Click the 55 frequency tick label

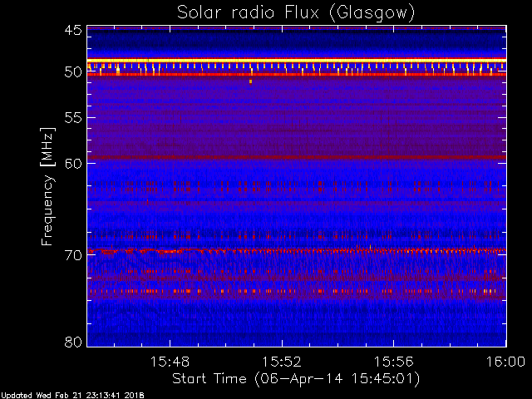73,118
